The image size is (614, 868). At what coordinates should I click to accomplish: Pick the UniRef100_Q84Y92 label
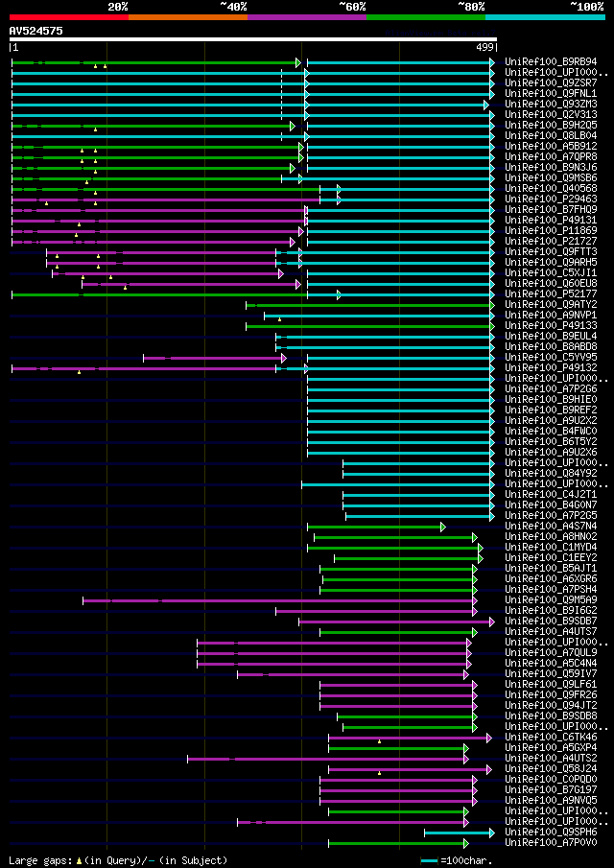(551, 473)
